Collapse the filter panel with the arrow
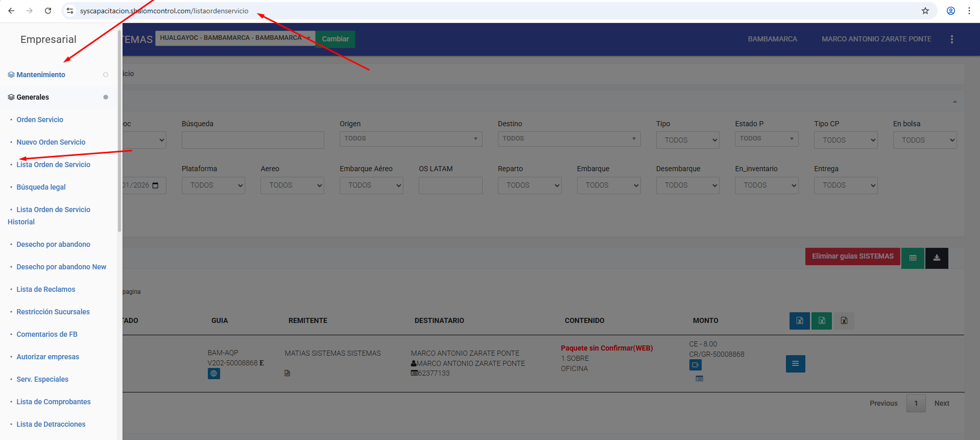The width and height of the screenshot is (980, 440). pyautogui.click(x=954, y=102)
